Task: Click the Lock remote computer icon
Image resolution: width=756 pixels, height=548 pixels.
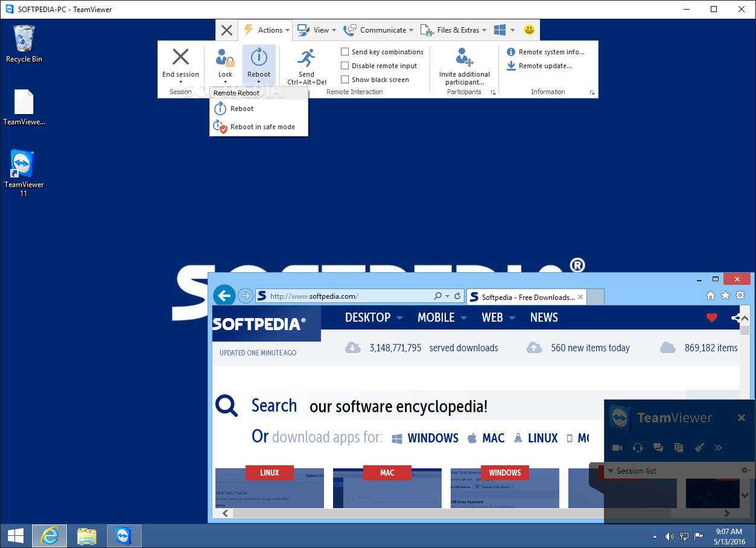Action: click(225, 58)
